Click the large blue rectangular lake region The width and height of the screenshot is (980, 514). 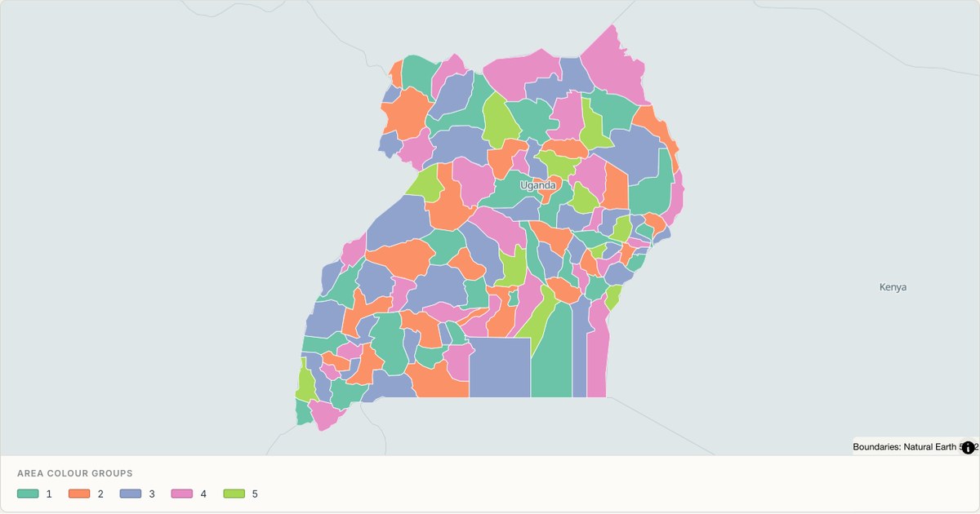point(500,367)
